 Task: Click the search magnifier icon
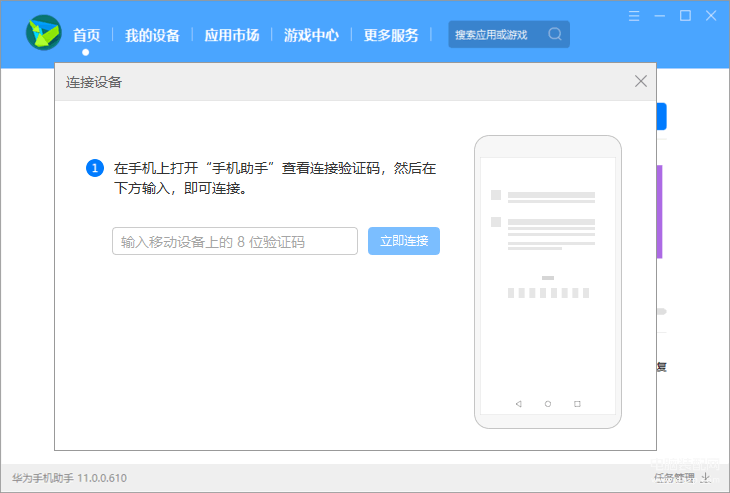tap(555, 34)
